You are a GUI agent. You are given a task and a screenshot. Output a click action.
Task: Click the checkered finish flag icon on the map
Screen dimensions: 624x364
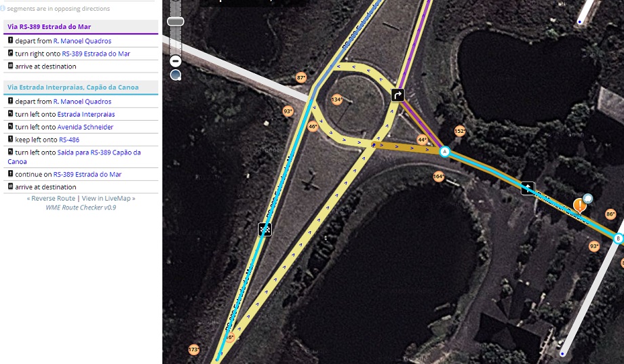pos(265,229)
